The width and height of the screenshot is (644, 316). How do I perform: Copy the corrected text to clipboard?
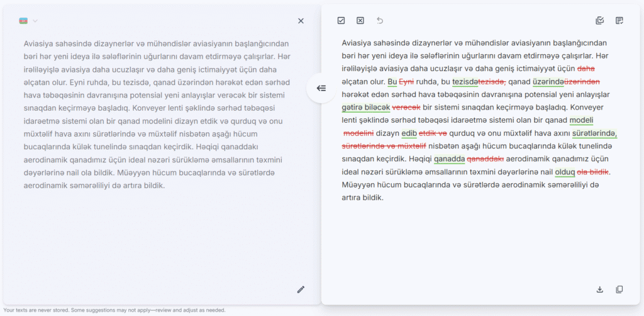click(x=619, y=290)
